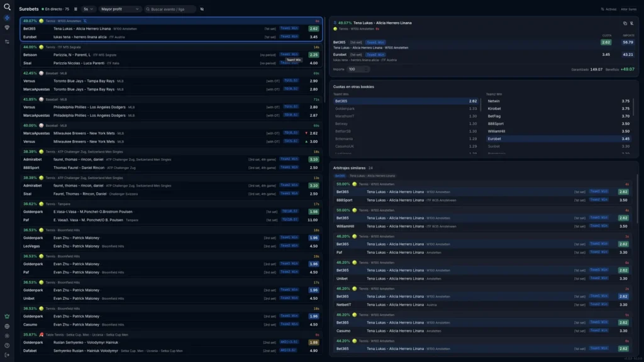Open the diamond icon in the sidebar
Image resolution: width=644 pixels, height=362 pixels.
(x=7, y=28)
